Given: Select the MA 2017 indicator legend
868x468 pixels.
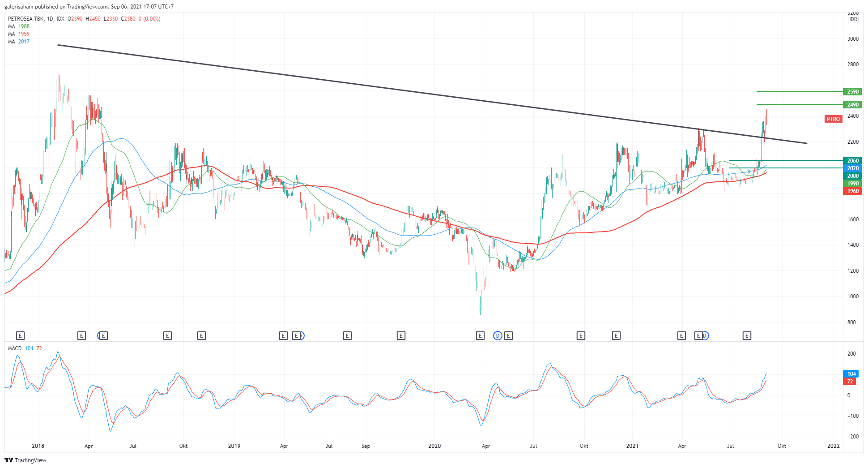Looking at the screenshot, I should (18, 42).
